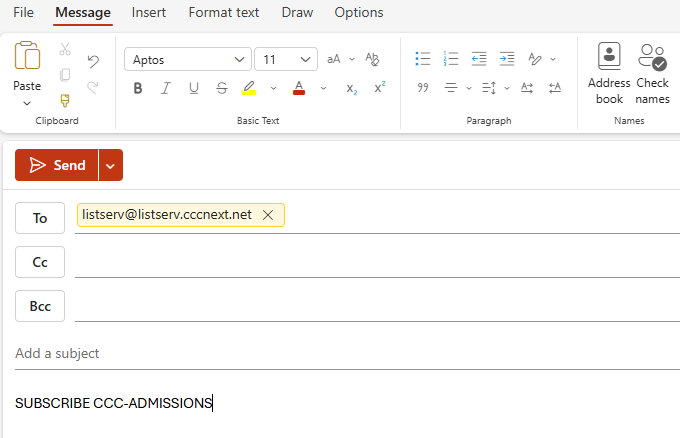Click the Bcc button
The height and width of the screenshot is (438, 680).
pos(40,306)
